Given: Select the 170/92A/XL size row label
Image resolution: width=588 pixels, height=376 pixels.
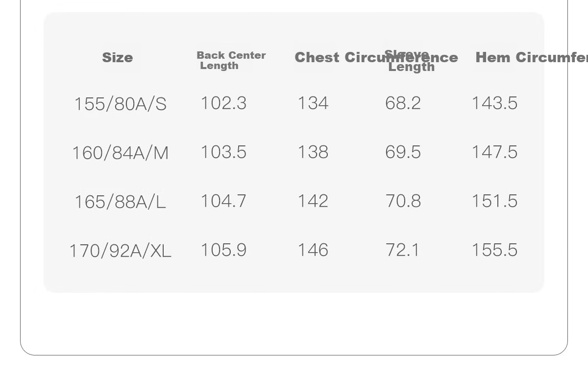Looking at the screenshot, I should click(121, 251).
